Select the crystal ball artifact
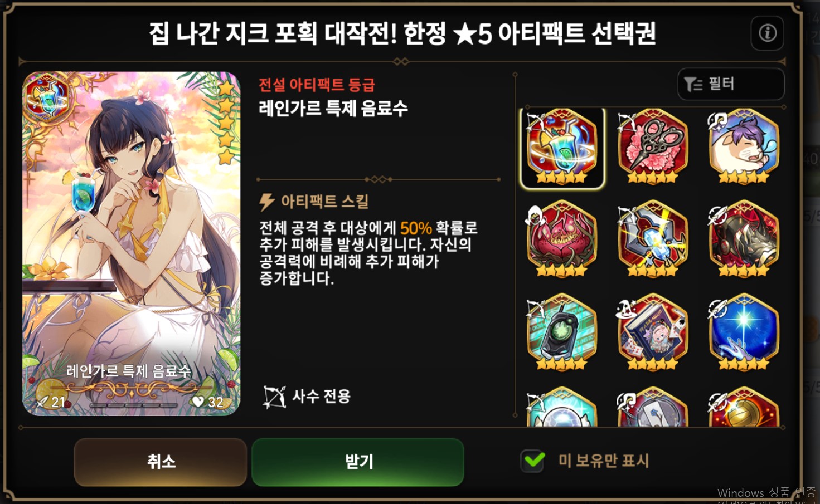Viewport: 820px width, 504px height. (x=562, y=407)
